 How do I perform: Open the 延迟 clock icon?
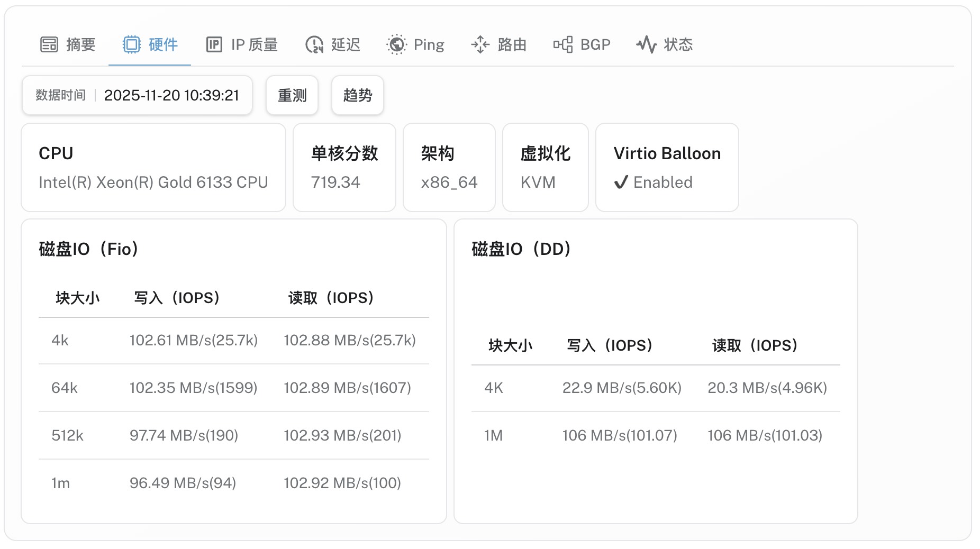314,44
